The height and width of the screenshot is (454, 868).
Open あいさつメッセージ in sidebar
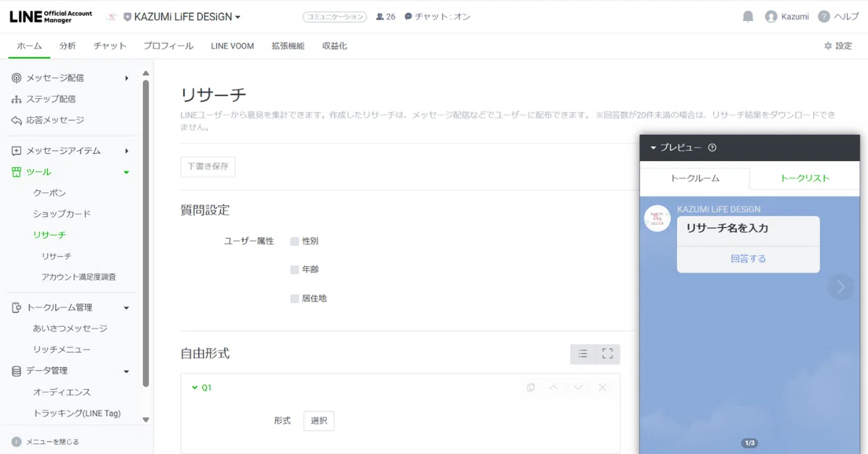[69, 328]
